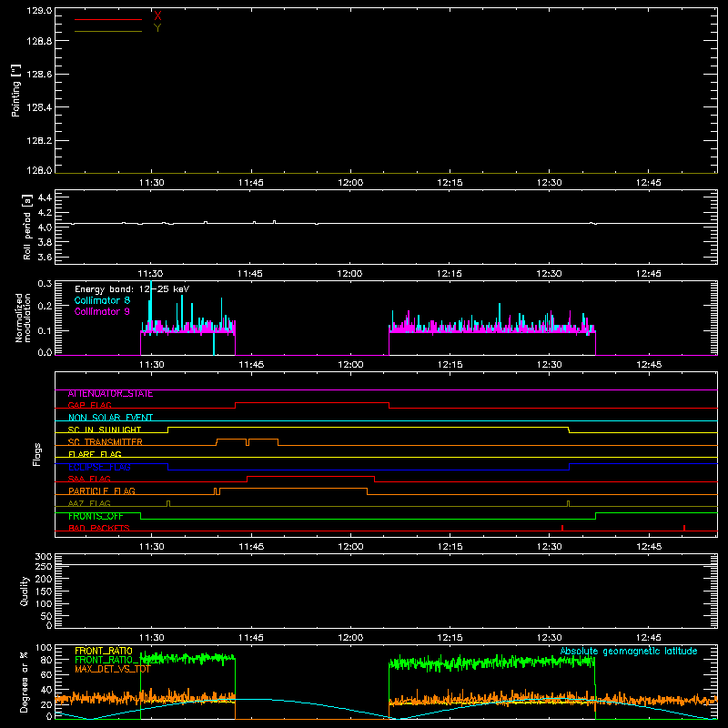Click the red X legend line sample

coord(108,19)
